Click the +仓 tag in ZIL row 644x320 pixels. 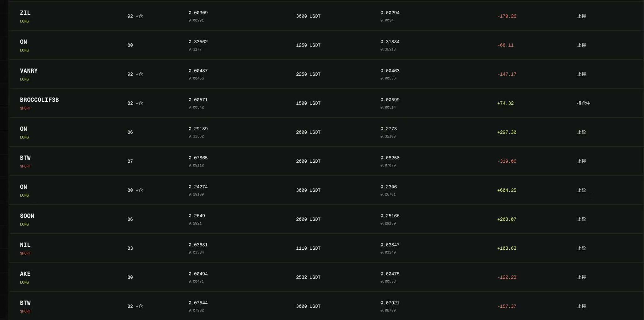139,16
